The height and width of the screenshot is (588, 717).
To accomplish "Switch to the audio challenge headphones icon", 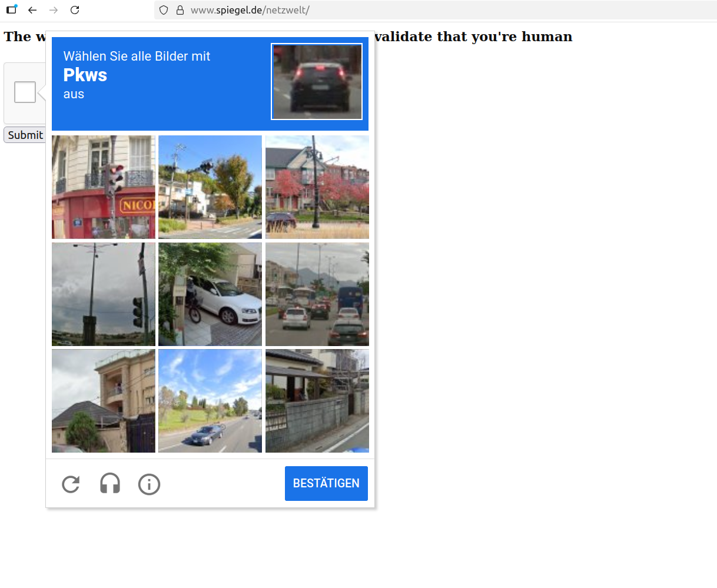I will pos(110,484).
